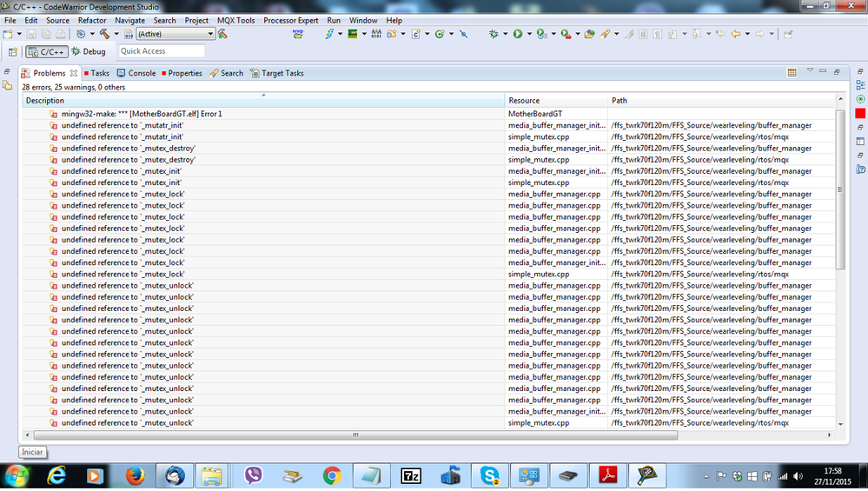Viewport: 868px width, 491px height.
Task: Click the Build All hammer icon after Active
Action: pyautogui.click(x=222, y=34)
